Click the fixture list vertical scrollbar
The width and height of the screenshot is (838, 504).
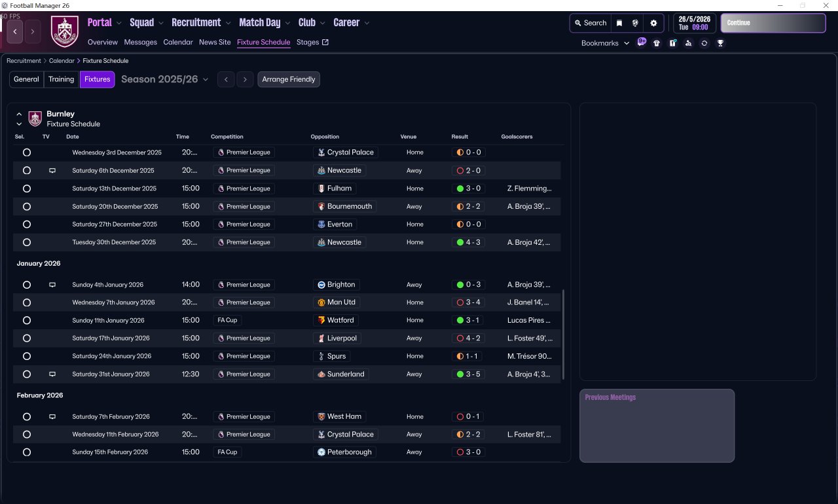coord(563,334)
